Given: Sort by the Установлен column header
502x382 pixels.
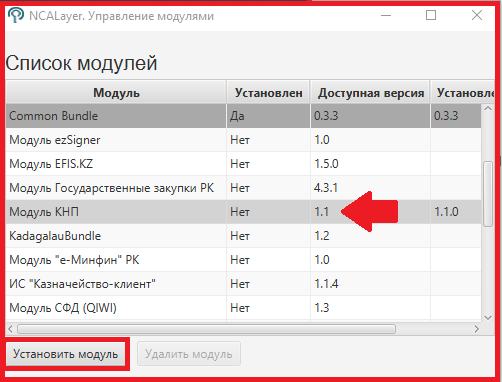Looking at the screenshot, I should (x=269, y=93).
